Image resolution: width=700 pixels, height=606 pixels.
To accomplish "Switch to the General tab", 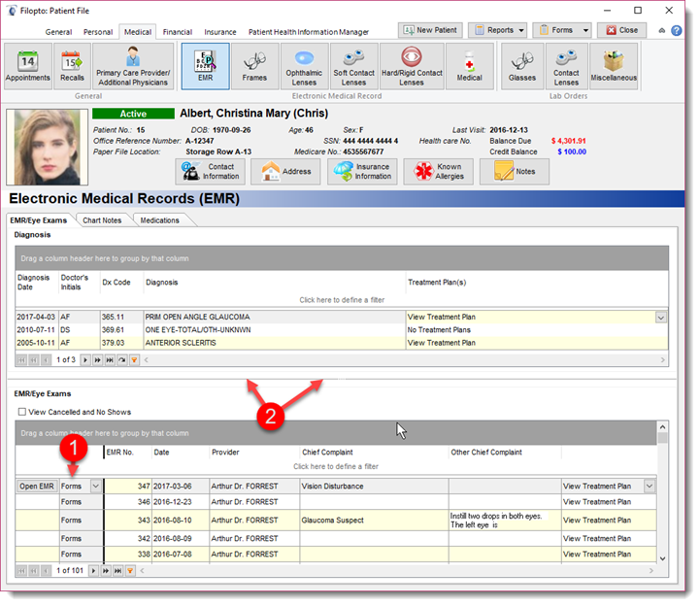I will [58, 32].
